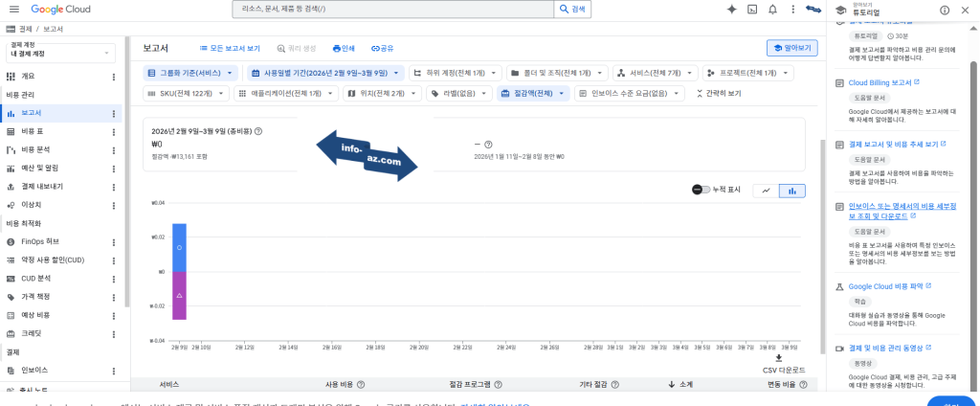
Task: Click the 알아보기 learn button
Action: pyautogui.click(x=791, y=48)
